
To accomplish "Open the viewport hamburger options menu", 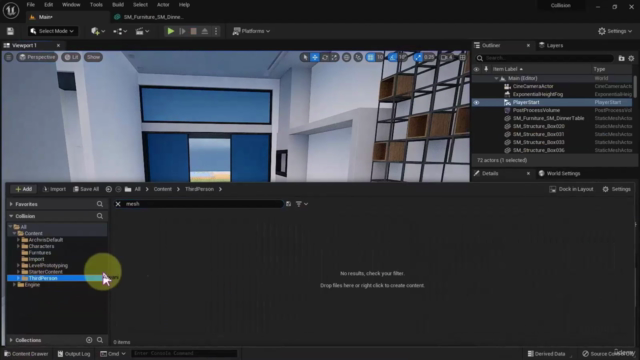I will pyautogui.click(x=9, y=57).
